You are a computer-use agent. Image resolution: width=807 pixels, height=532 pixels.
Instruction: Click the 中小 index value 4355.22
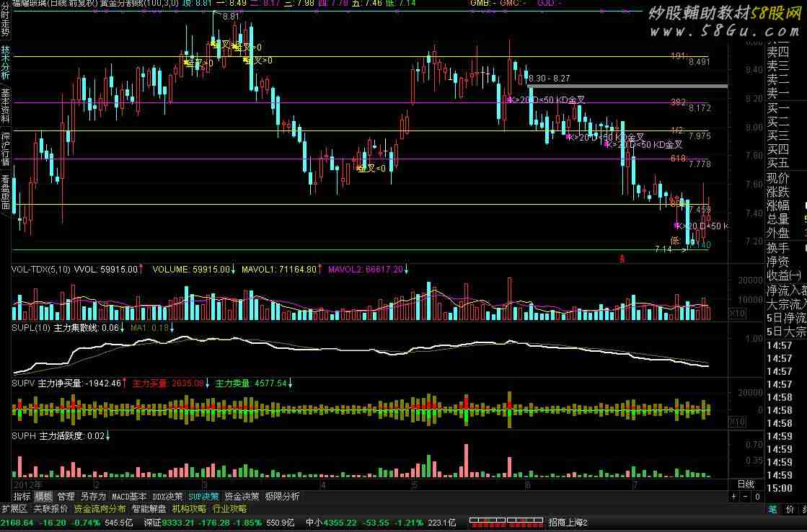tap(340, 523)
